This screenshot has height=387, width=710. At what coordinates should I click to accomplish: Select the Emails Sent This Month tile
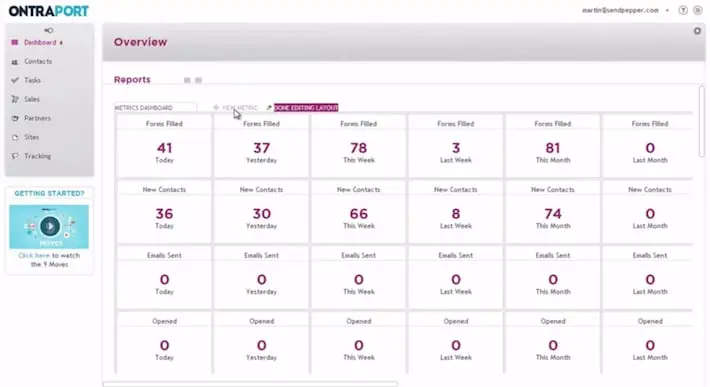[x=553, y=277]
